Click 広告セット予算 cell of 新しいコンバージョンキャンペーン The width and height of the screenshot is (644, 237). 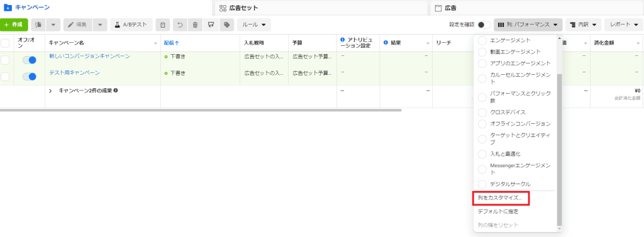click(x=312, y=57)
